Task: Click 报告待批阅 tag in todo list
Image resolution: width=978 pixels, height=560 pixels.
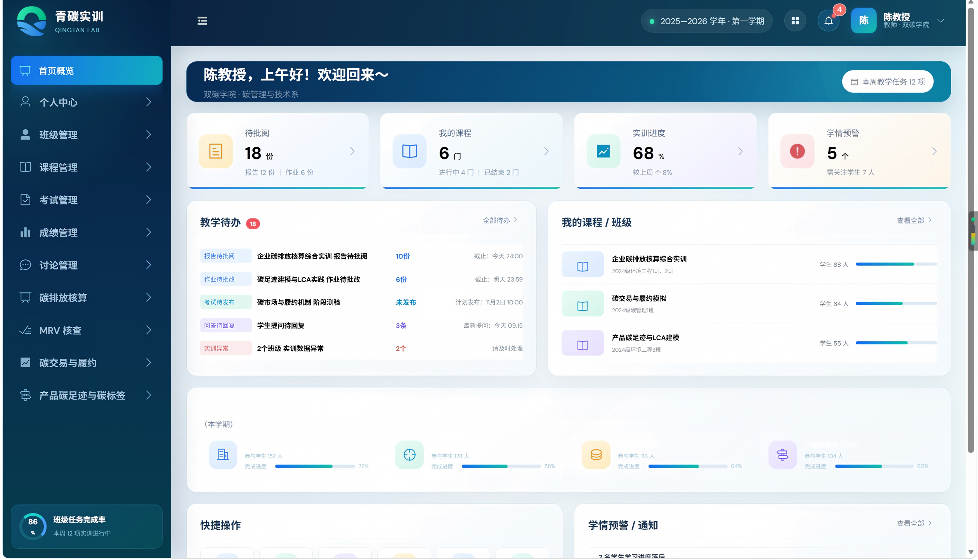Action: (225, 256)
